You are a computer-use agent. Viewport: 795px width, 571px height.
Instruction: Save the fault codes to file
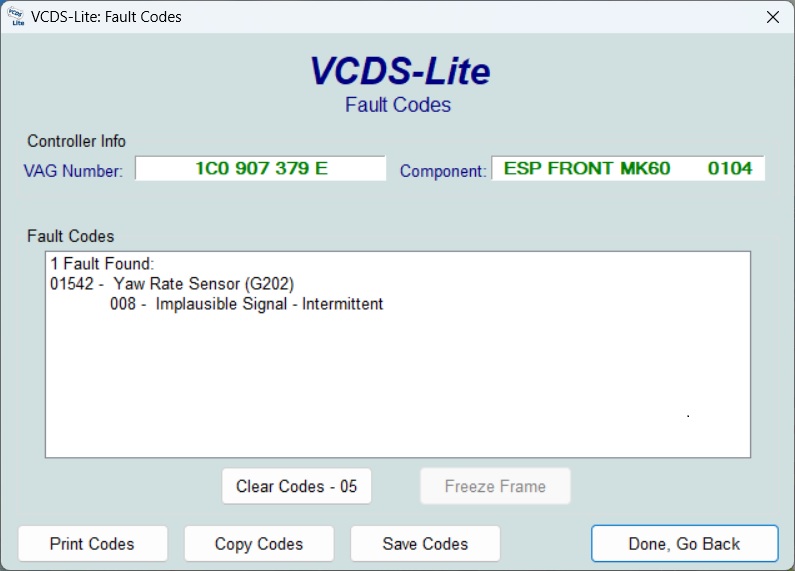425,544
